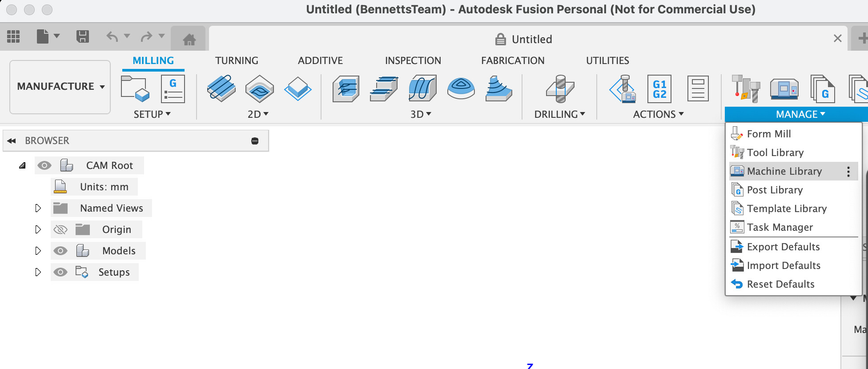Select the Units: mm tree item

[x=94, y=187]
